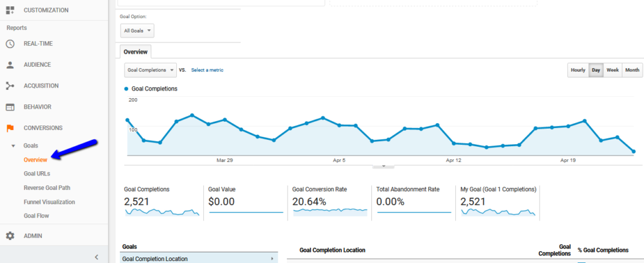Click the Customization dashboard icon
The image size is (644, 263).
(10, 10)
